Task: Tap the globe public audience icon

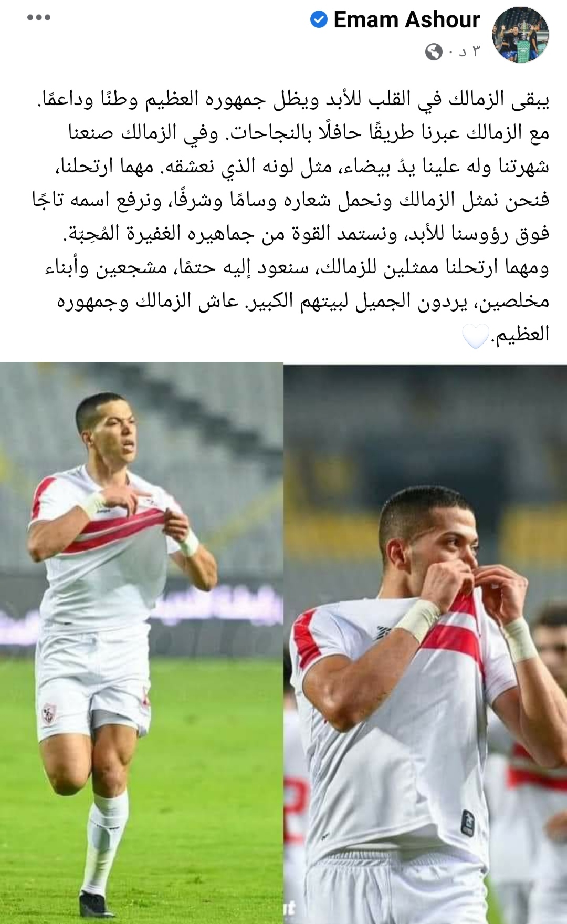Action: 434,51
